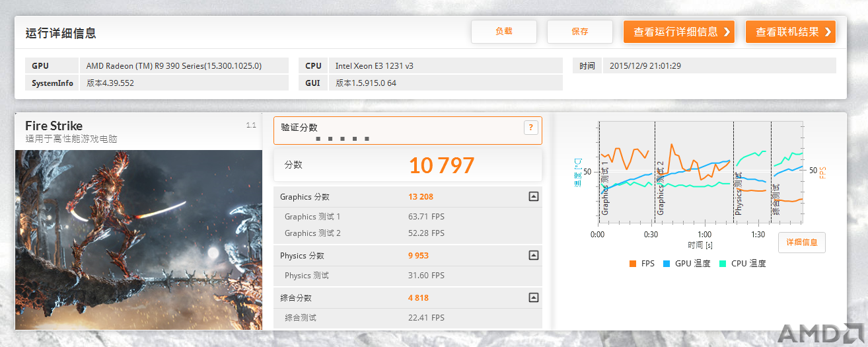This screenshot has width=868, height=347.
Task: Select the timestamp 2015/12/9 21:01:29
Action: (x=645, y=65)
